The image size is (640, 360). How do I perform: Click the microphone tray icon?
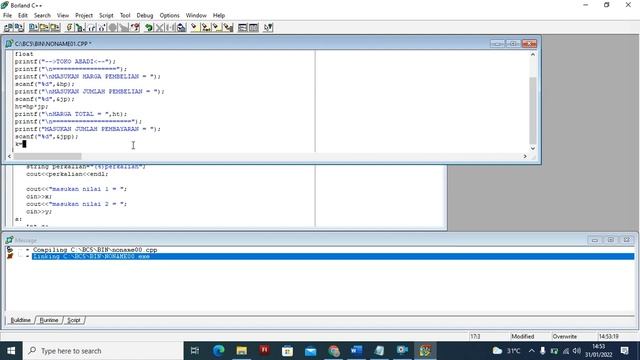point(542,351)
